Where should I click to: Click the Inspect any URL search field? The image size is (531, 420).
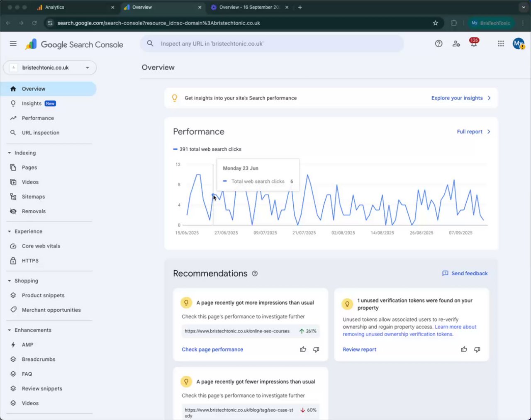272,44
